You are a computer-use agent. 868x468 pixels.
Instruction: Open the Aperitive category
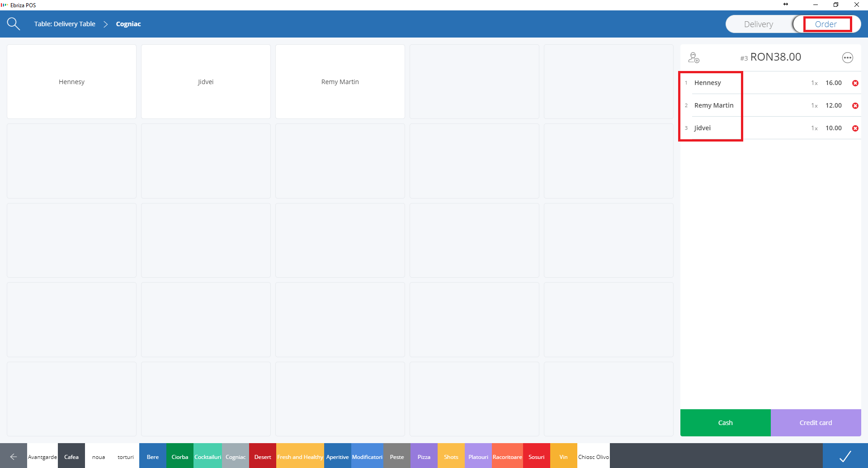pyautogui.click(x=338, y=457)
